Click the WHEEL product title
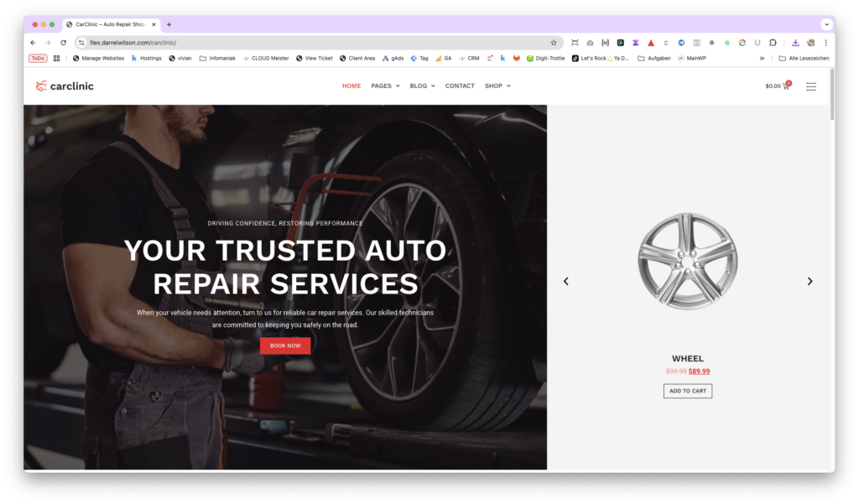 pyautogui.click(x=688, y=359)
